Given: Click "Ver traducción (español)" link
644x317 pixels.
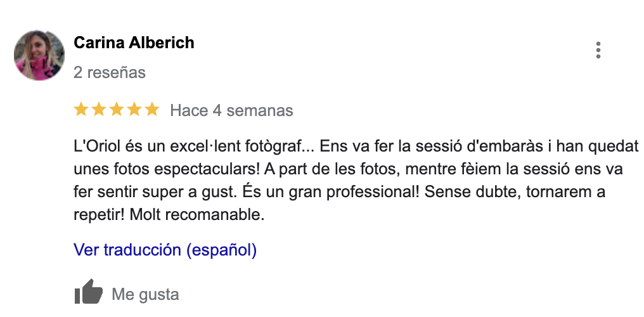Looking at the screenshot, I should [165, 250].
